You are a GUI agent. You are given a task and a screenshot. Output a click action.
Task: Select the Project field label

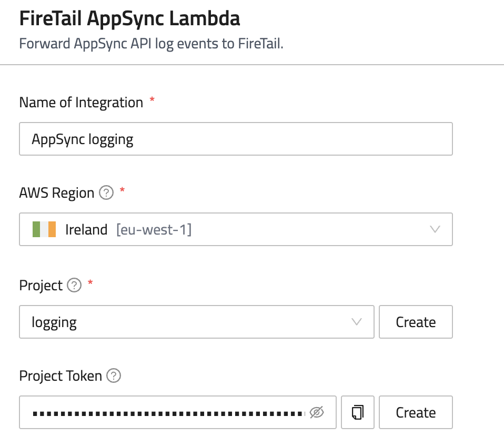[x=41, y=286]
